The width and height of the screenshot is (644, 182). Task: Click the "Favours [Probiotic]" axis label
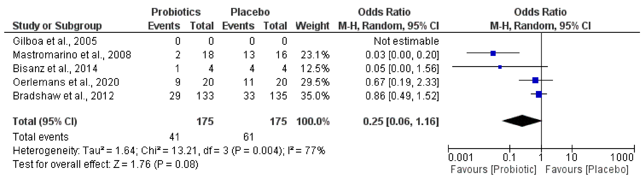[493, 169]
